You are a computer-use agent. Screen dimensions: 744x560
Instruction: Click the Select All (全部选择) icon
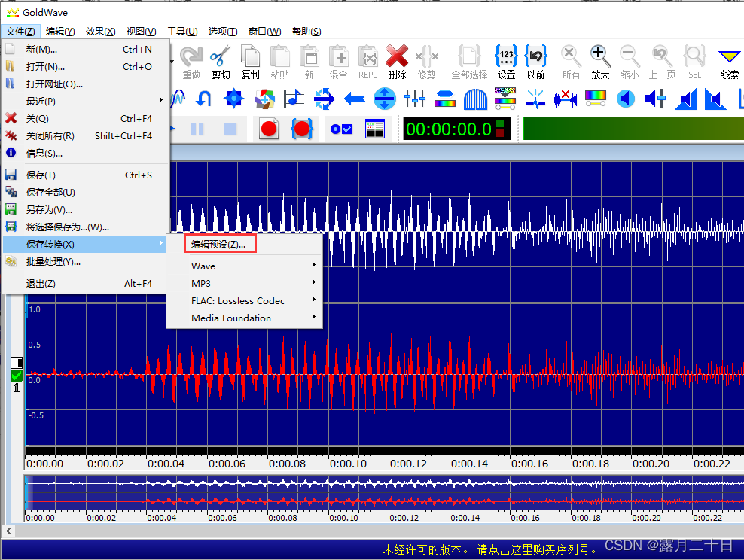[469, 62]
